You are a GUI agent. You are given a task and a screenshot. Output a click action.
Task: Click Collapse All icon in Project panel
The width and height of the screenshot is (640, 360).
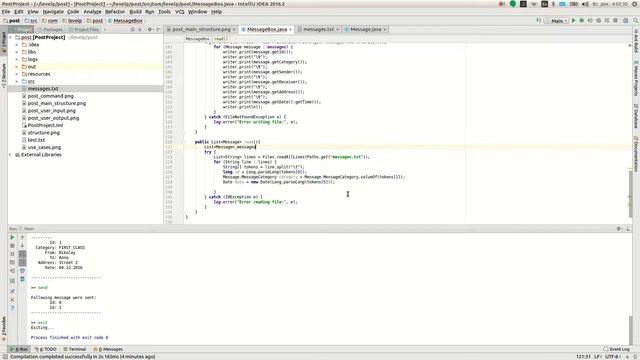pos(140,29)
